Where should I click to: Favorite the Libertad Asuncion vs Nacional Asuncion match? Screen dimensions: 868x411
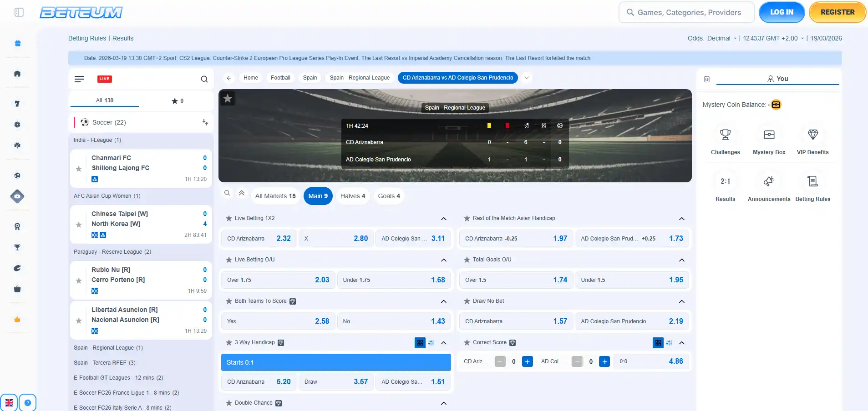79,321
